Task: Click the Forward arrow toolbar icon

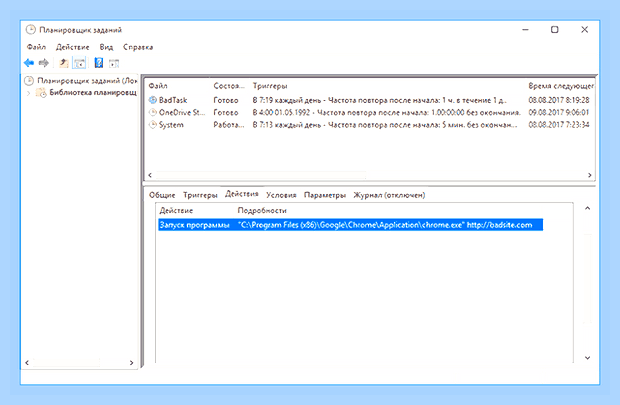Action: pyautogui.click(x=43, y=63)
